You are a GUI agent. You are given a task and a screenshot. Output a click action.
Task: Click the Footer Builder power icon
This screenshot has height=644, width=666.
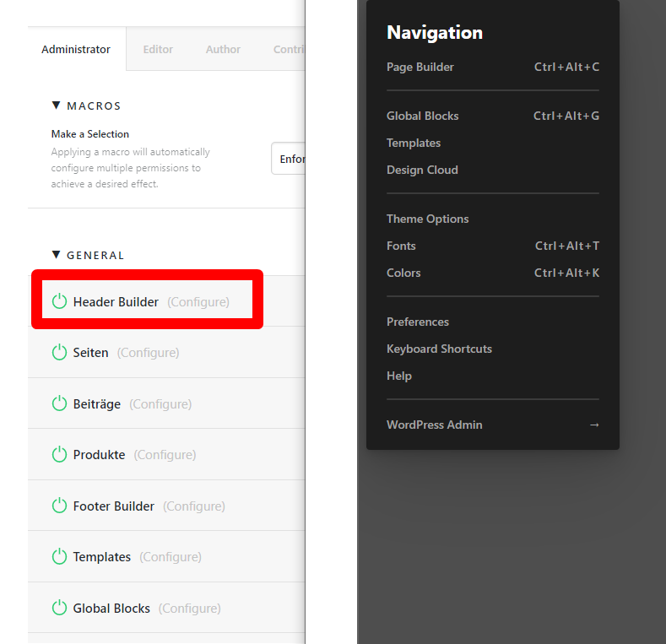pos(59,506)
